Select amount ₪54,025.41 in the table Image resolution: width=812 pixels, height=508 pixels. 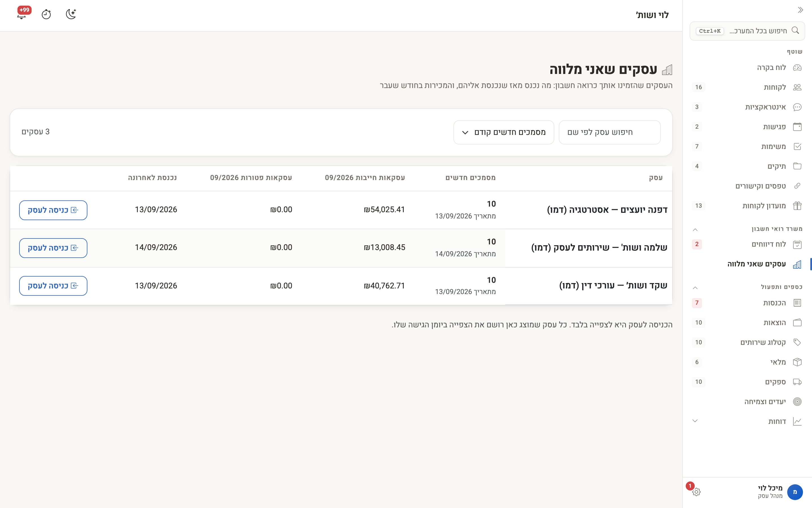pyautogui.click(x=385, y=210)
